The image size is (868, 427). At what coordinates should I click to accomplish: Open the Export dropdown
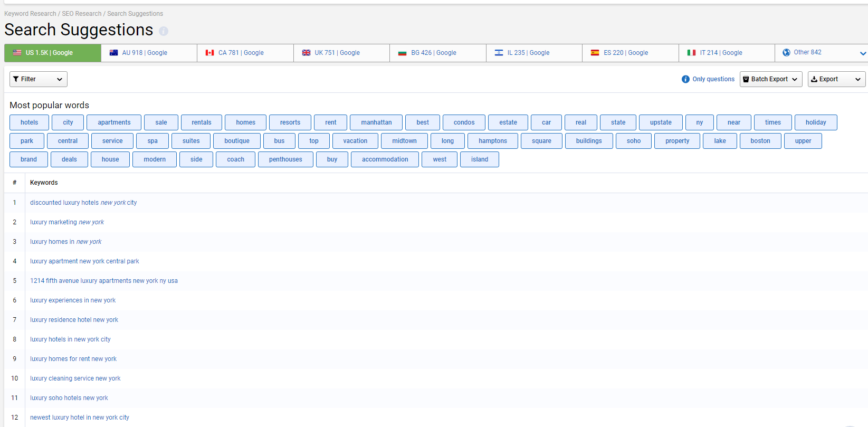tap(836, 79)
